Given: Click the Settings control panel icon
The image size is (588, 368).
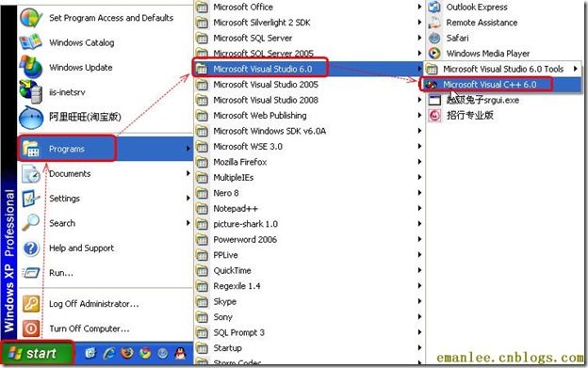Looking at the screenshot, I should [x=31, y=199].
